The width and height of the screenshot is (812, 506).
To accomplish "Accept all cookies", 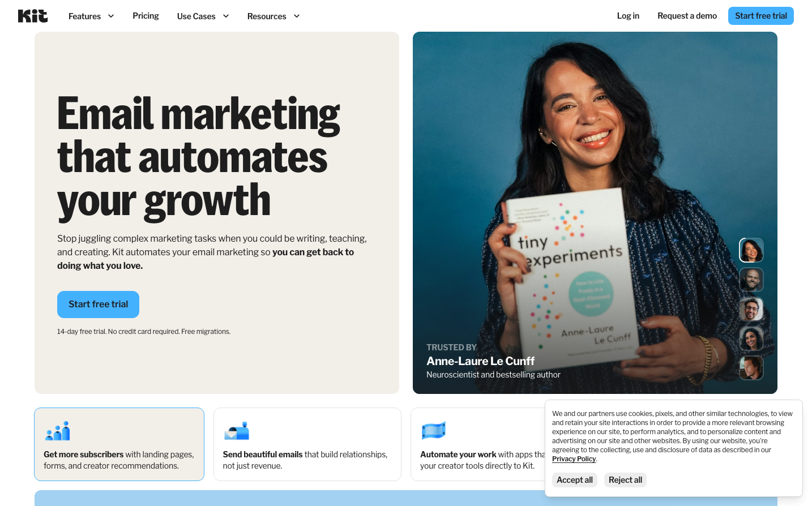I will click(x=575, y=480).
